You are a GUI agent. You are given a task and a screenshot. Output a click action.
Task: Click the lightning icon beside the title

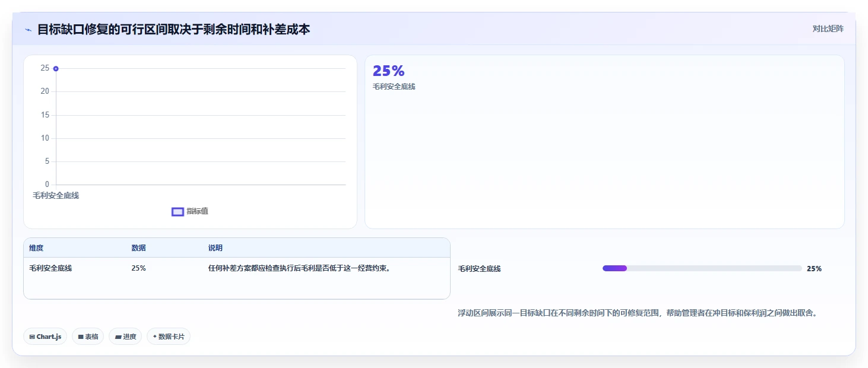coord(28,30)
